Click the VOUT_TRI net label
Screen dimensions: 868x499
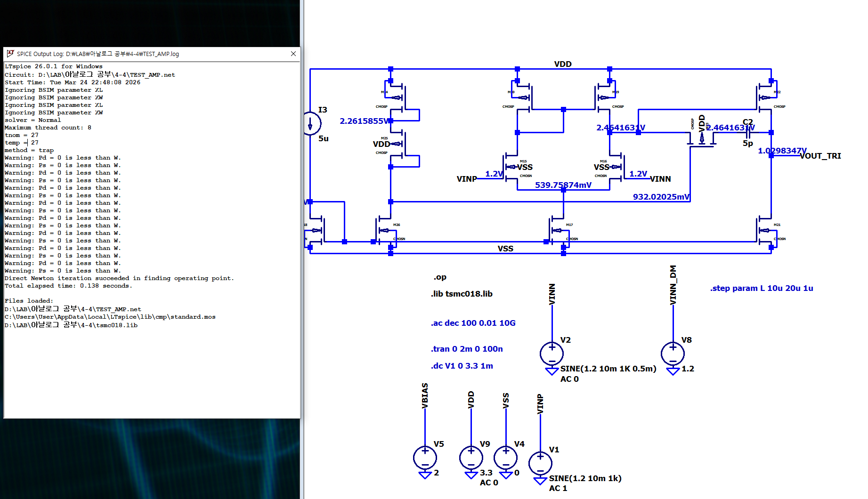tap(820, 156)
